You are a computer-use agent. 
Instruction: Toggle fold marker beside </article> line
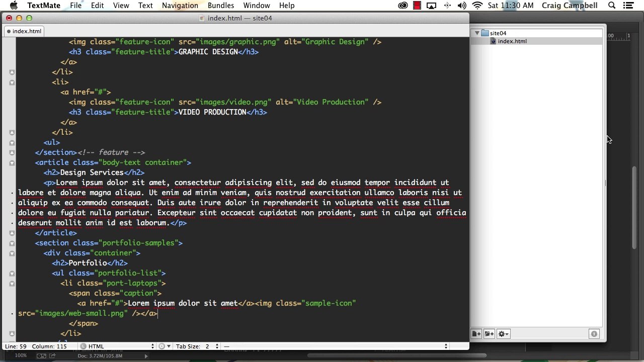coord(12,233)
